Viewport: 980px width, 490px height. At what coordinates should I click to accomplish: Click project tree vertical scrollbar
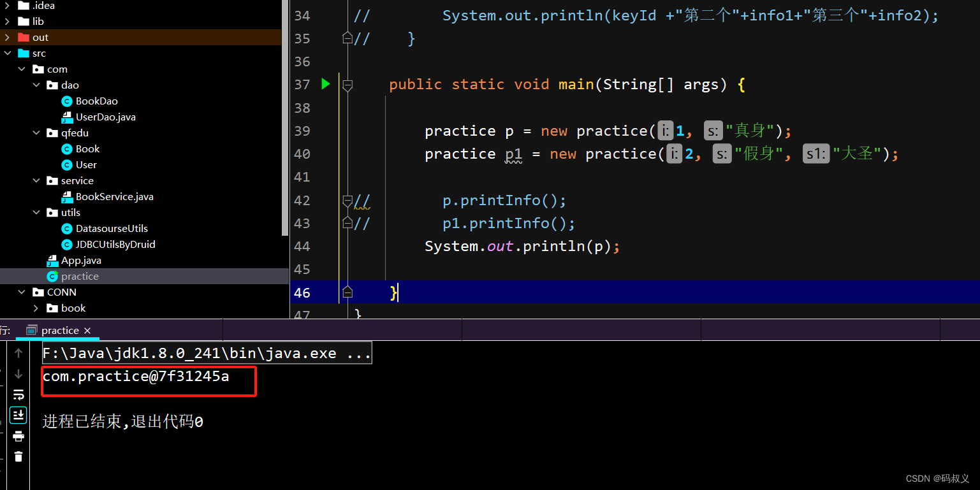point(285,118)
